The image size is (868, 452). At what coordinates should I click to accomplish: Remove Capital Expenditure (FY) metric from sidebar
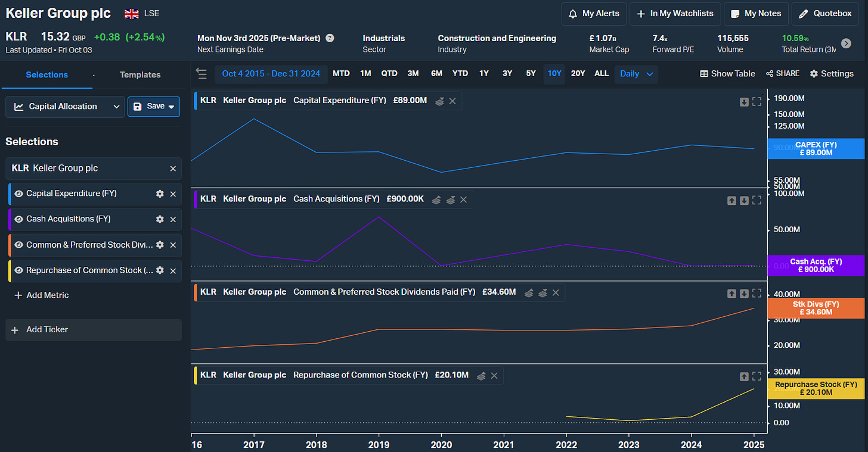[173, 194]
